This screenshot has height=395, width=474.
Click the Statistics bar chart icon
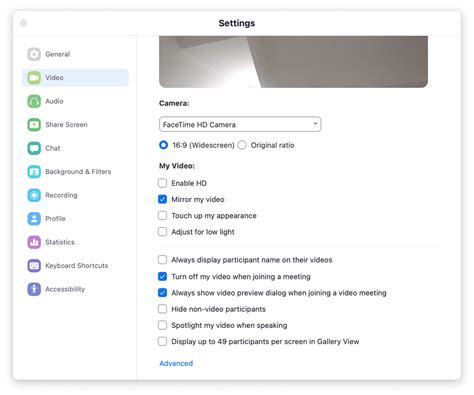point(34,242)
